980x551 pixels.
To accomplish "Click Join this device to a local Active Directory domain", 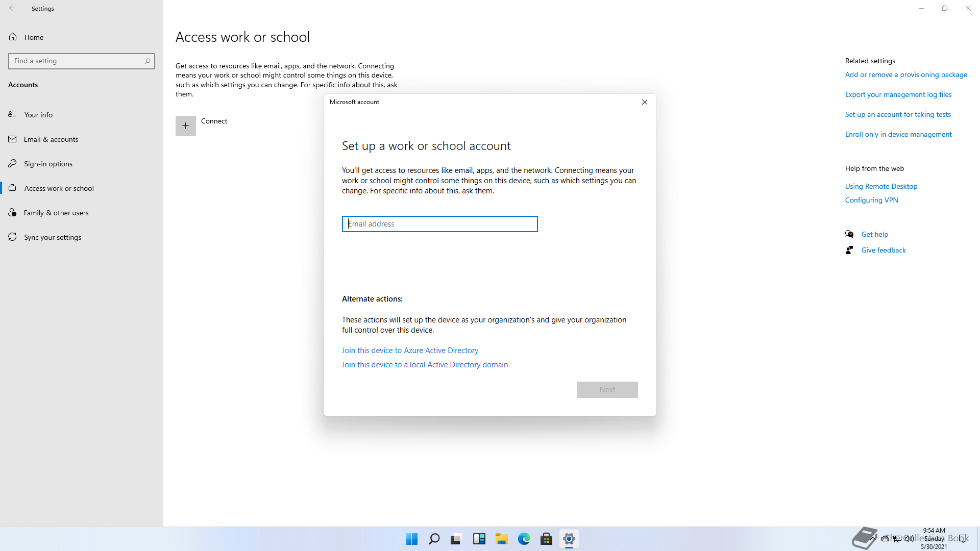I will click(425, 365).
